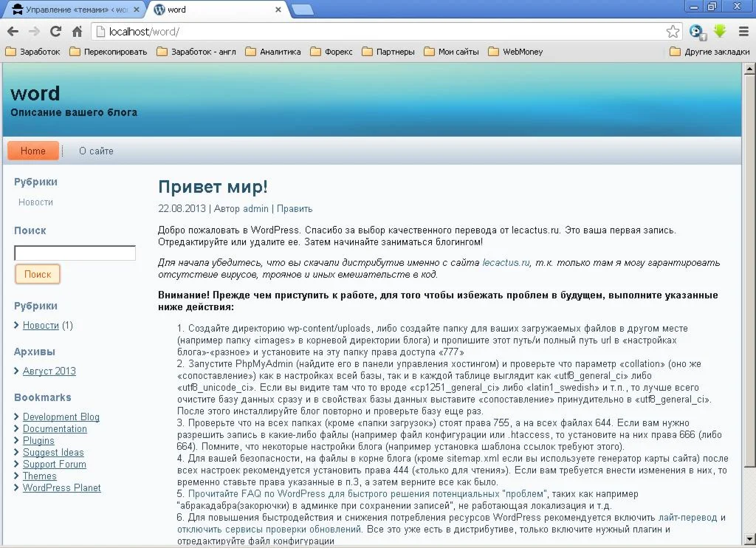Image resolution: width=756 pixels, height=548 pixels.
Task: Focus the sidebar search text field
Action: click(x=75, y=253)
